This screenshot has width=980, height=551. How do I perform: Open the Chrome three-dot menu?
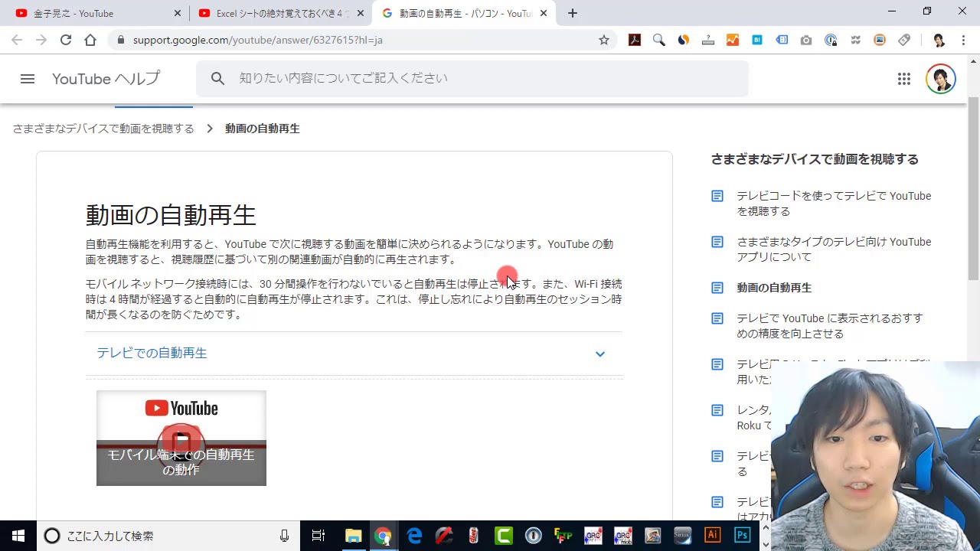point(963,40)
